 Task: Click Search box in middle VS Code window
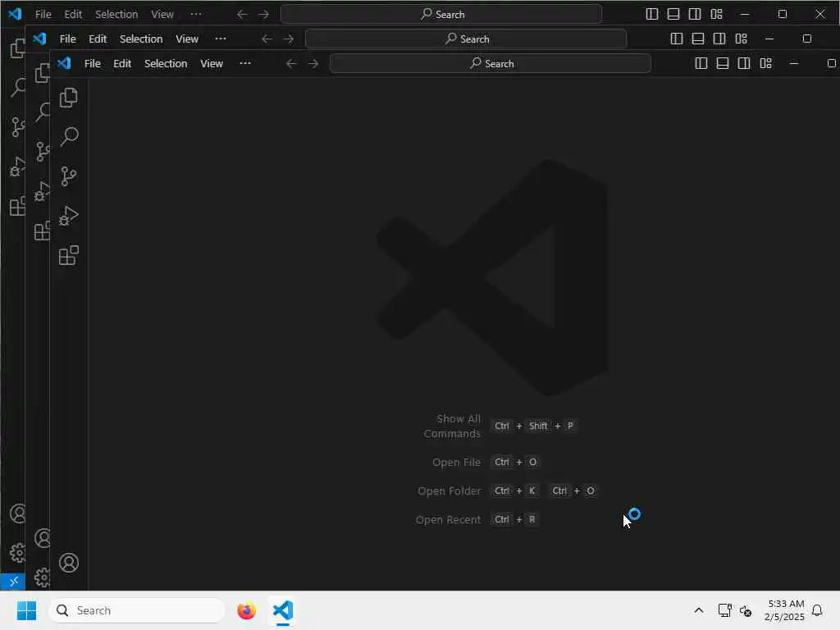click(466, 39)
